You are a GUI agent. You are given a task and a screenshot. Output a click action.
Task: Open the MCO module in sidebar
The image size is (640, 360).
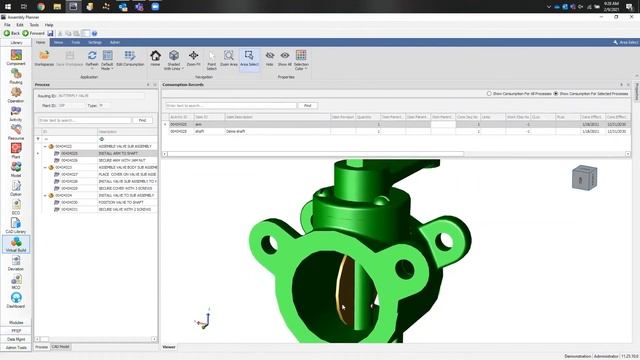point(16,281)
